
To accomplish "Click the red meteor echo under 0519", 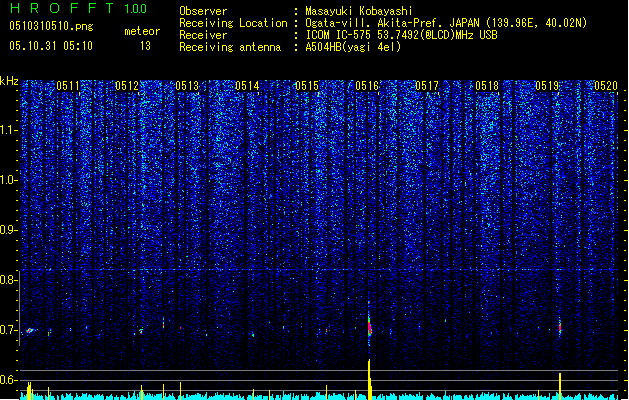I will point(560,327).
